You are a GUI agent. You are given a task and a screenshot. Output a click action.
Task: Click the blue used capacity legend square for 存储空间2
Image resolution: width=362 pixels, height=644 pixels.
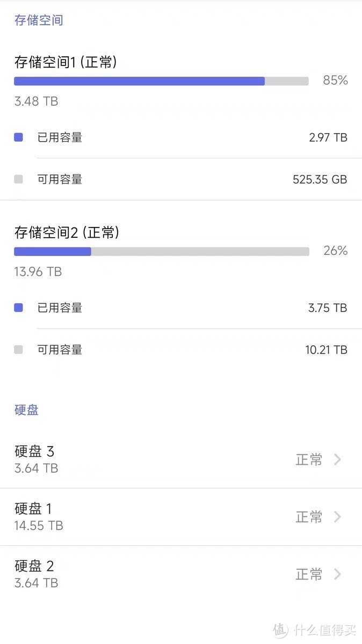coord(18,308)
